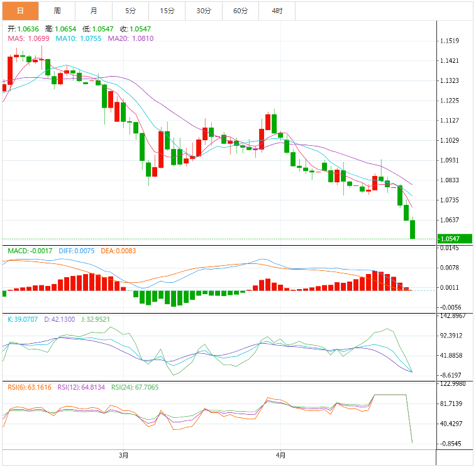Click the -8.6197 KDJ axis label
The width and height of the screenshot is (476, 472).
pos(450,375)
